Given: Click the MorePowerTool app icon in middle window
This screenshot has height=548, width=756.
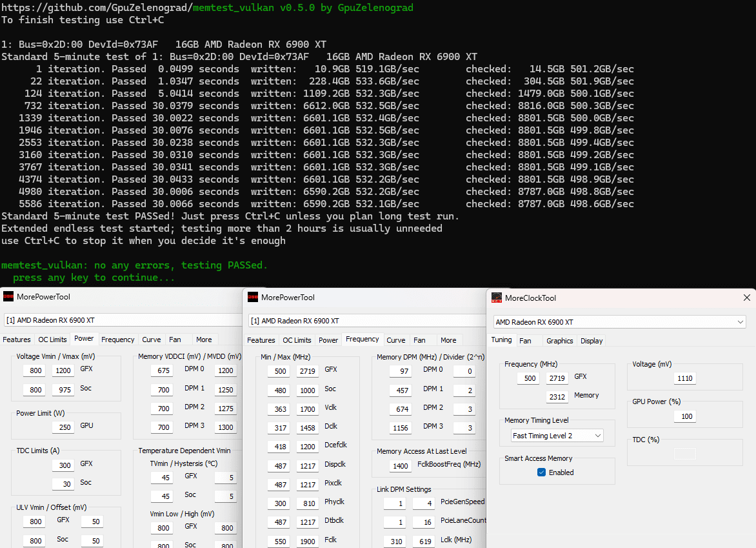Looking at the screenshot, I should pos(253,297).
